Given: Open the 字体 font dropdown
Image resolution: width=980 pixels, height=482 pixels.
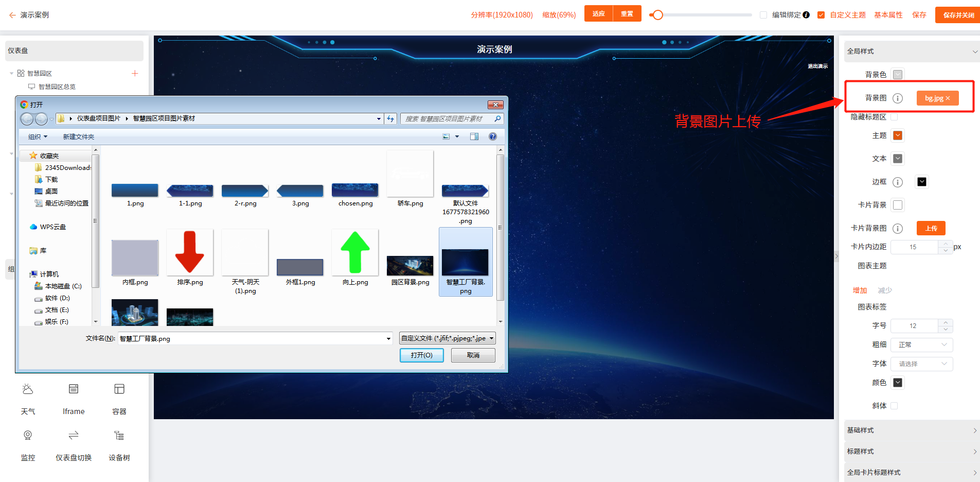Looking at the screenshot, I should coord(922,364).
